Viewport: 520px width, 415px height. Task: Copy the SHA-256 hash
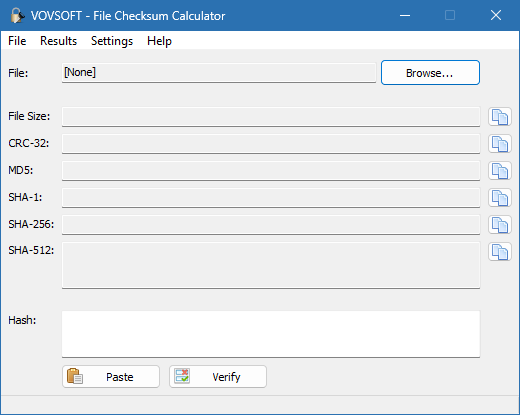[x=500, y=225]
